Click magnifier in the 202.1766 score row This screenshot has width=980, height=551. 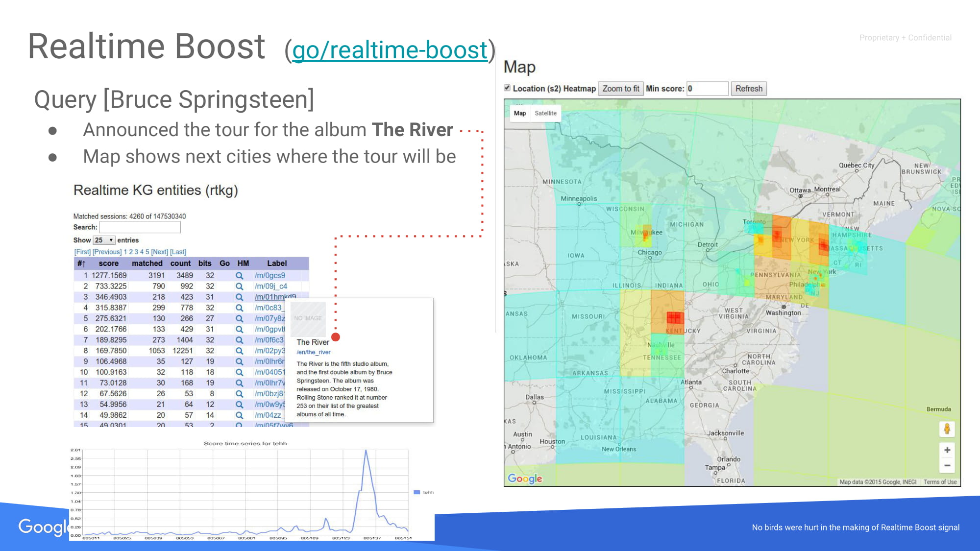point(239,330)
